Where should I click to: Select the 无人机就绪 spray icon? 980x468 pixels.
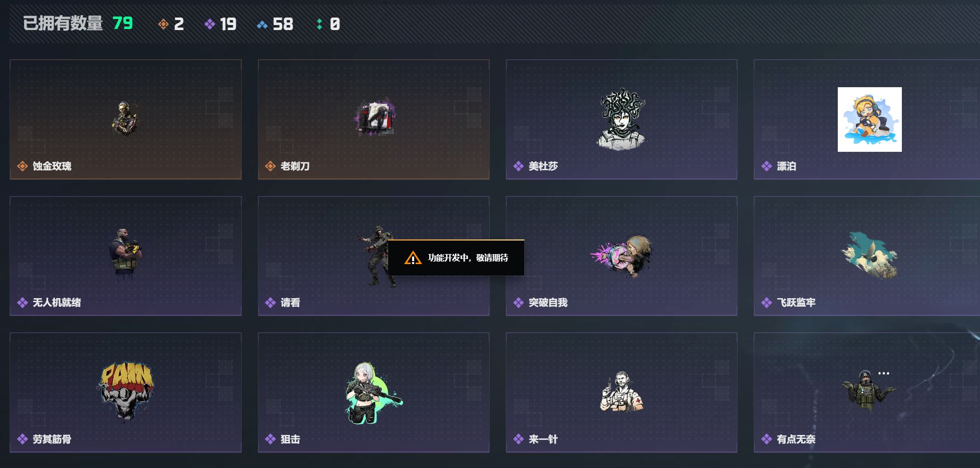pos(125,252)
